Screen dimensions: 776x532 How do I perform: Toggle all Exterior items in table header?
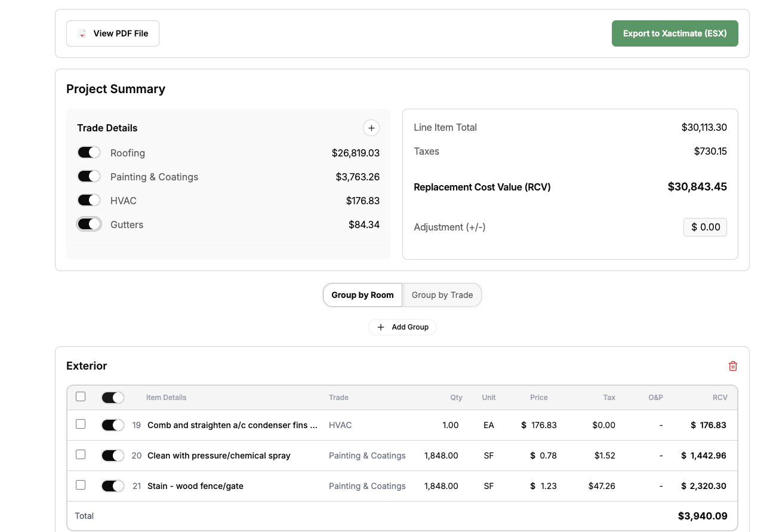[113, 398]
